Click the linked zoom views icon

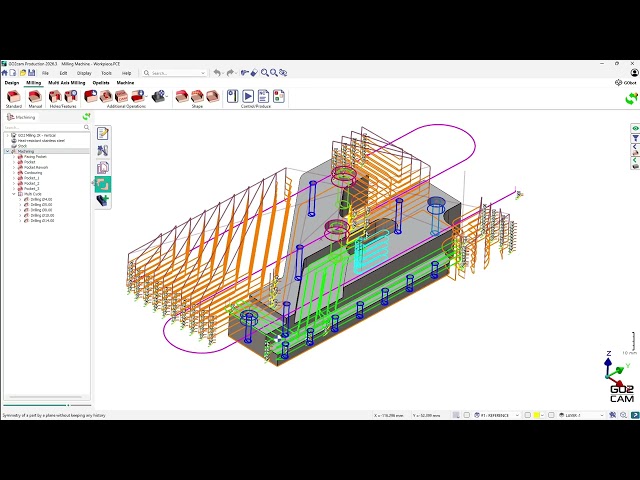pos(283,73)
